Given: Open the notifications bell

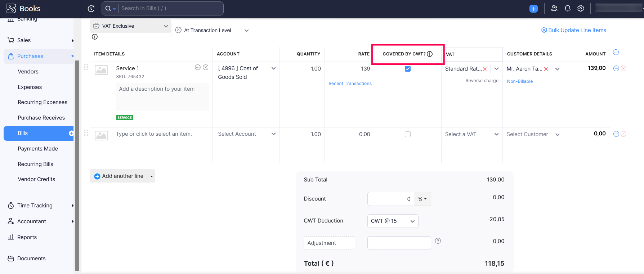Looking at the screenshot, I should 568,8.
